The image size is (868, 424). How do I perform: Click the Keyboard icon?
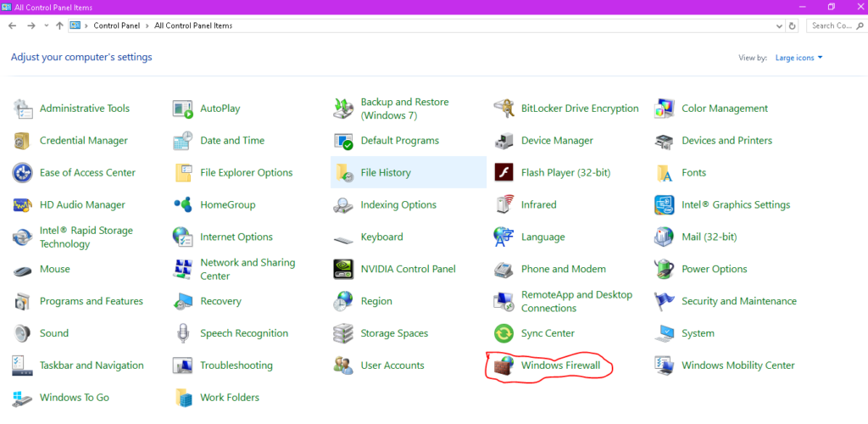(x=343, y=238)
